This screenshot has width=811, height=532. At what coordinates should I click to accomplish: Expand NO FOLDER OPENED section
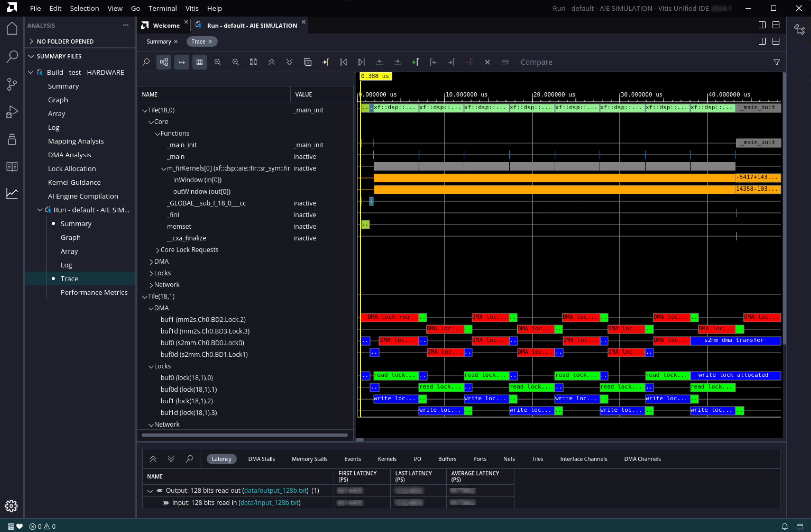pos(31,41)
